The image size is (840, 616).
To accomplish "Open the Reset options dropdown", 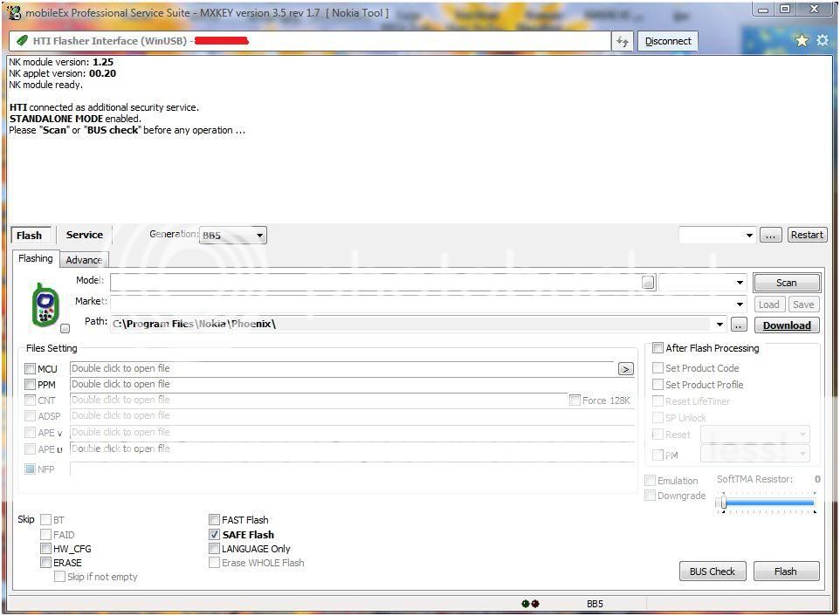I will (754, 434).
